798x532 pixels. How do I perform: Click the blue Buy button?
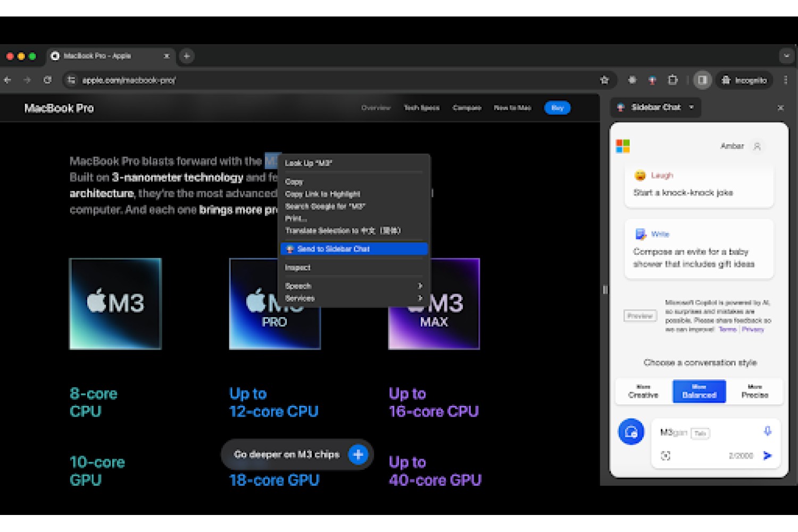(557, 108)
